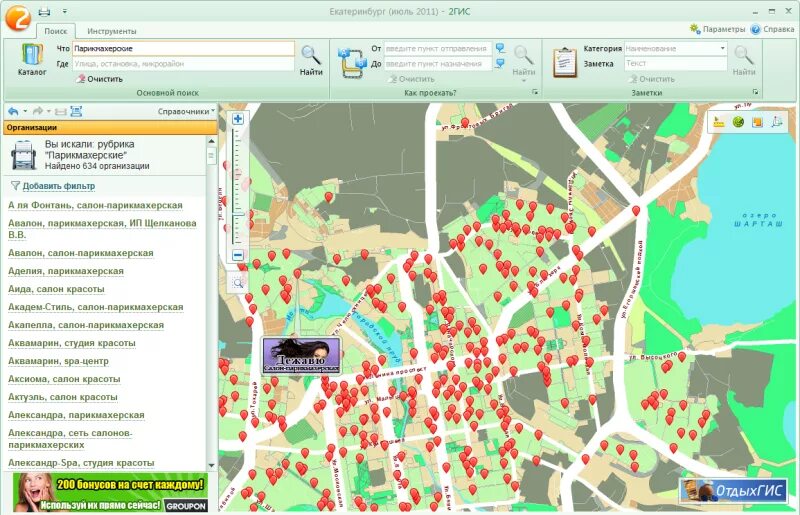The height and width of the screenshot is (515, 800).
Task: Click the orange square icon on map toolbar
Action: point(758,122)
